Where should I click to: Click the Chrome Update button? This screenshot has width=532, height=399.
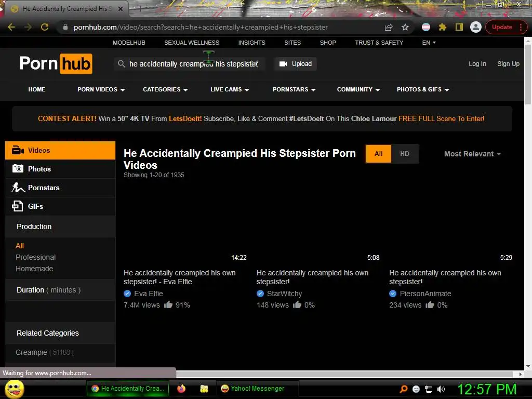tap(502, 27)
